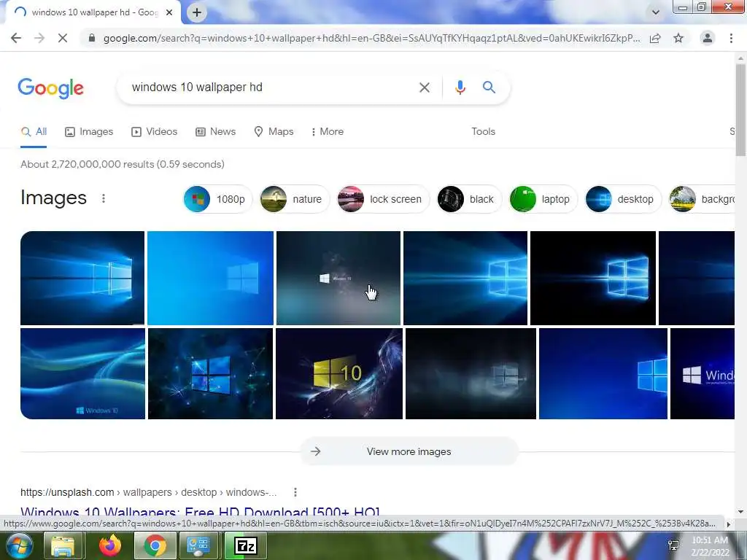Open options for unsplash.com result

click(295, 492)
